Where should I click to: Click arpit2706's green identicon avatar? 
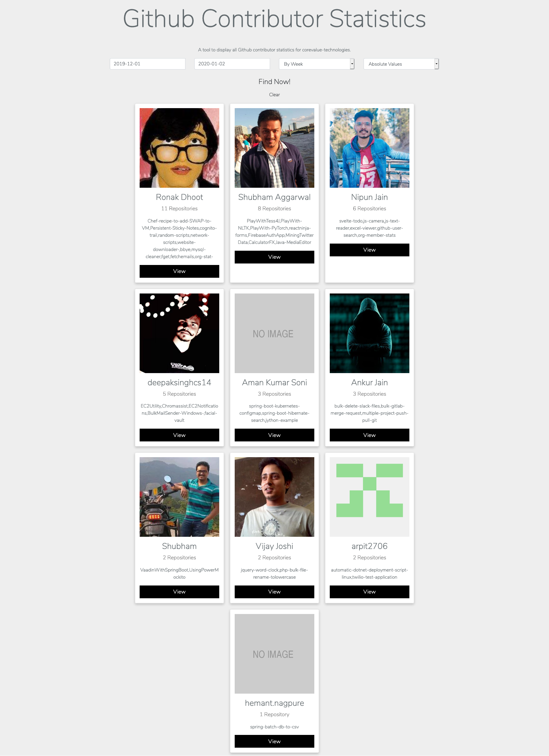pyautogui.click(x=369, y=497)
